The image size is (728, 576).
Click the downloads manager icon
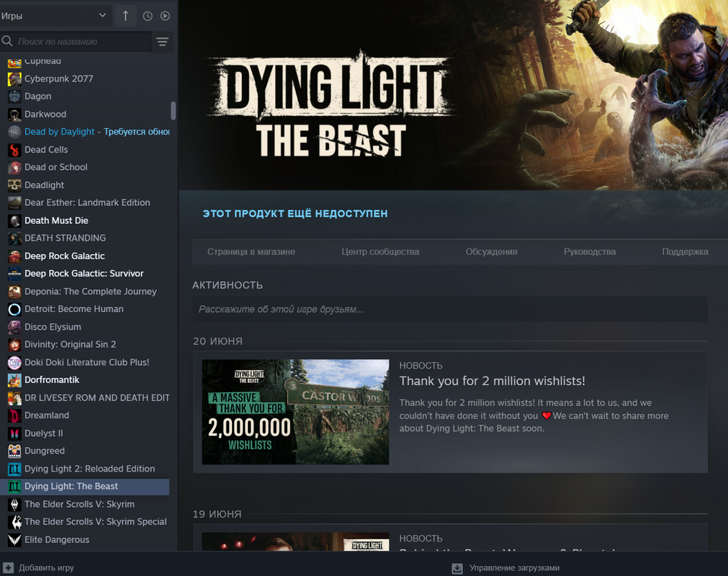[x=457, y=568]
